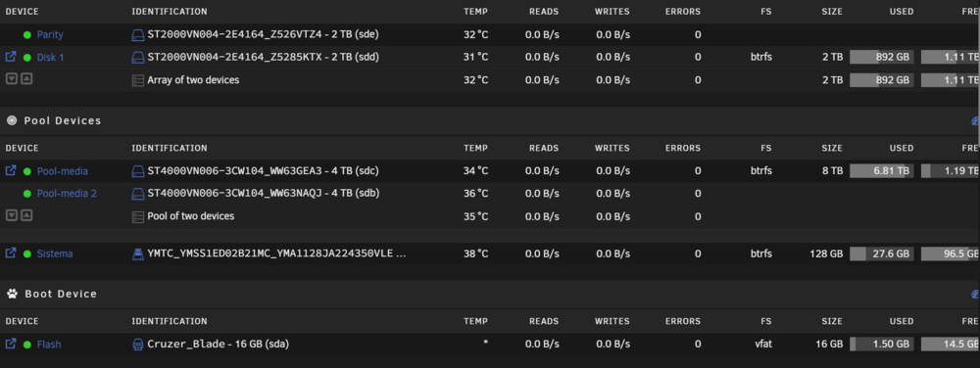Click the up arrow in the array summary row
The height and width of the screenshot is (368, 980).
tap(26, 78)
